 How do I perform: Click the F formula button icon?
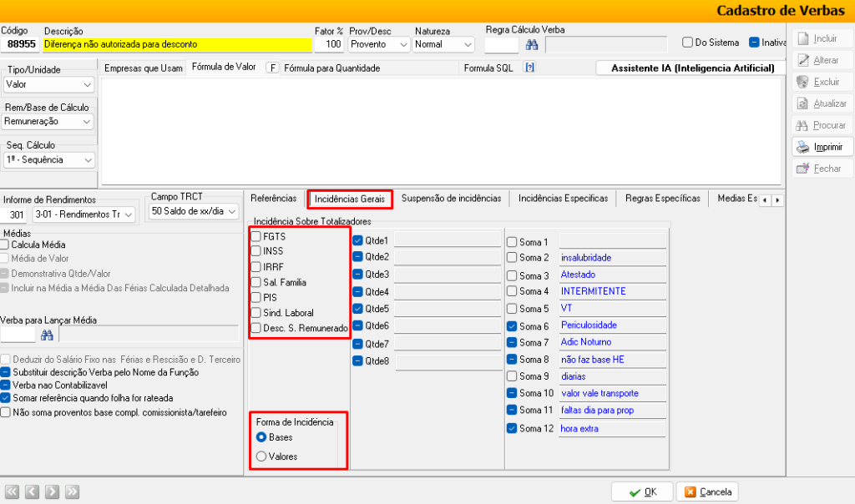pos(272,68)
